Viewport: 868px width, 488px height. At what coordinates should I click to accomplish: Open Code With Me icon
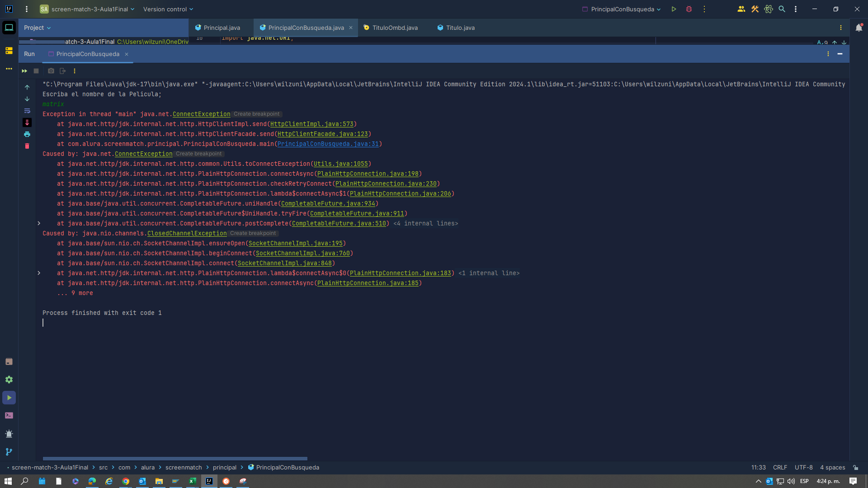tap(741, 9)
